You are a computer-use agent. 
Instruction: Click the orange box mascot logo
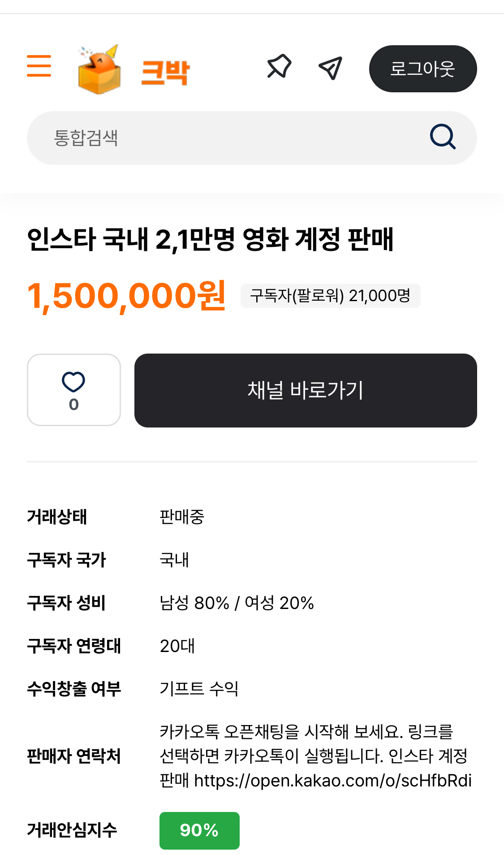(x=99, y=69)
